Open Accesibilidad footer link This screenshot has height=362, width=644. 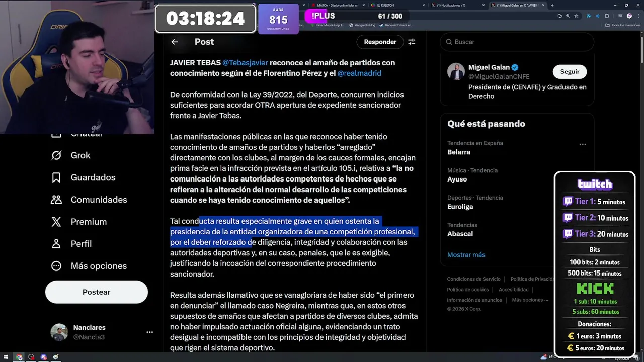(x=513, y=290)
